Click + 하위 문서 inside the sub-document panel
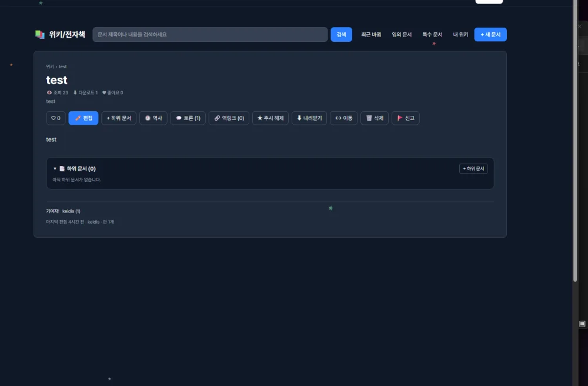The image size is (588, 386). 473,169
